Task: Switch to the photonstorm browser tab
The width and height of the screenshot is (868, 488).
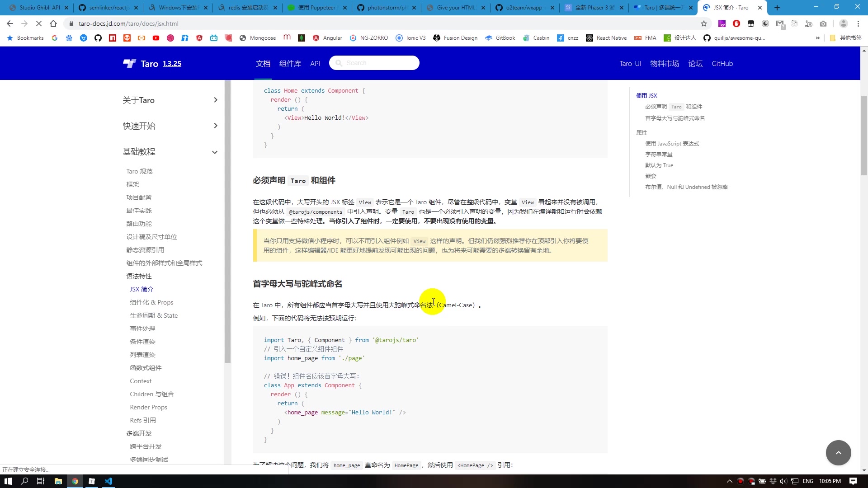Action: point(387,8)
